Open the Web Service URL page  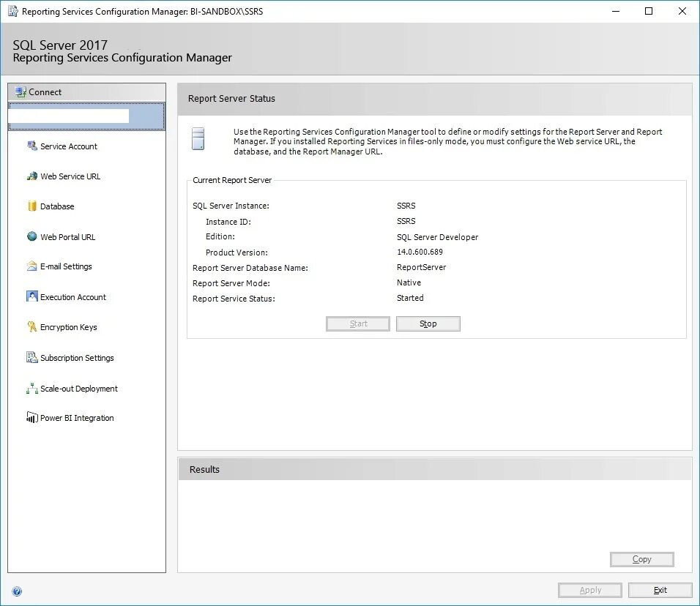70,176
